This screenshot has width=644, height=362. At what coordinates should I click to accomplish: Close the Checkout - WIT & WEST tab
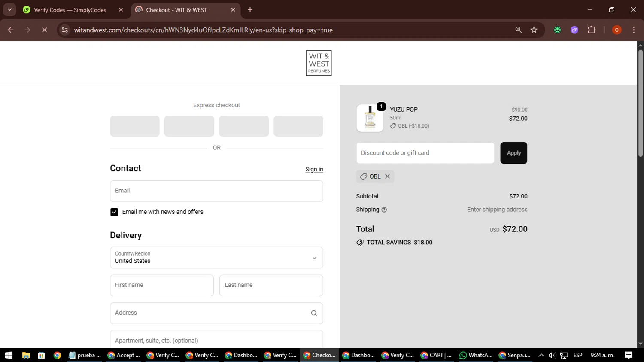pos(233,10)
